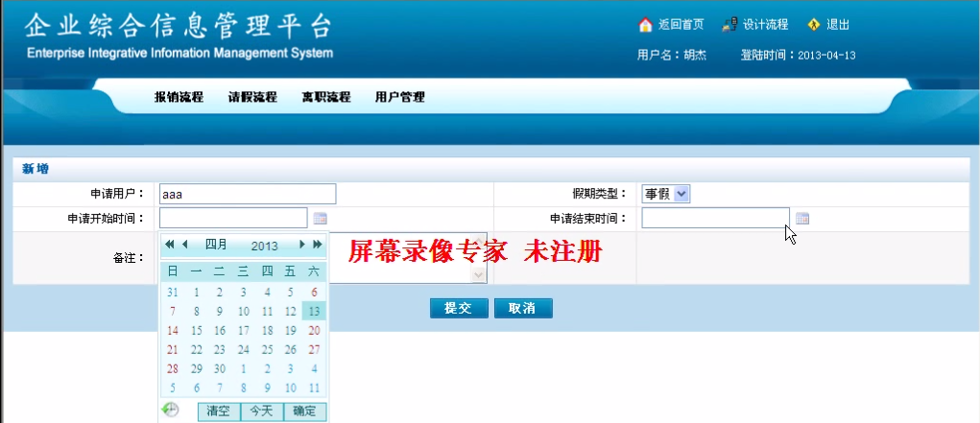
Task: Select date 1 in the first calendar row
Action: (196, 292)
